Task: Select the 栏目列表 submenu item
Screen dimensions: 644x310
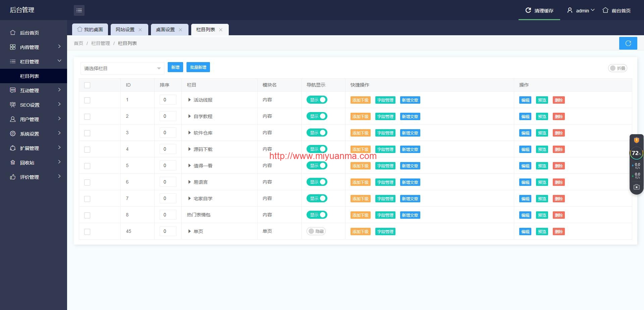Action: (x=34, y=76)
